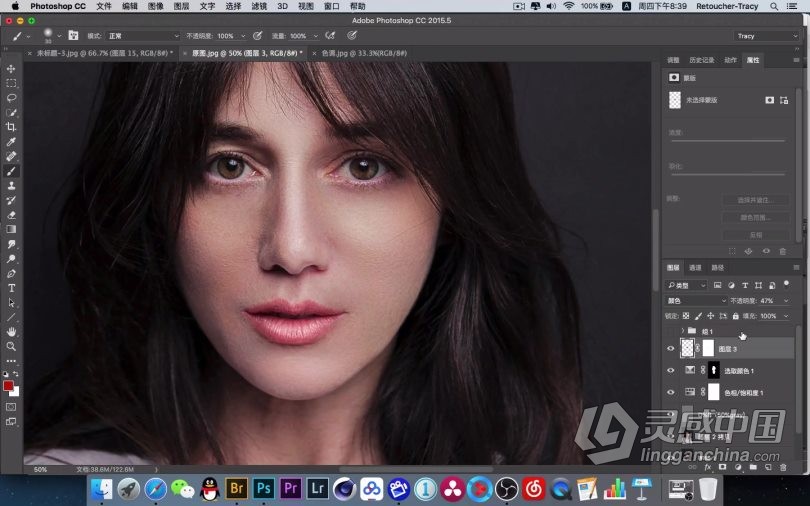The height and width of the screenshot is (506, 810).
Task: Open layer fill 100% dropdown
Action: point(786,315)
